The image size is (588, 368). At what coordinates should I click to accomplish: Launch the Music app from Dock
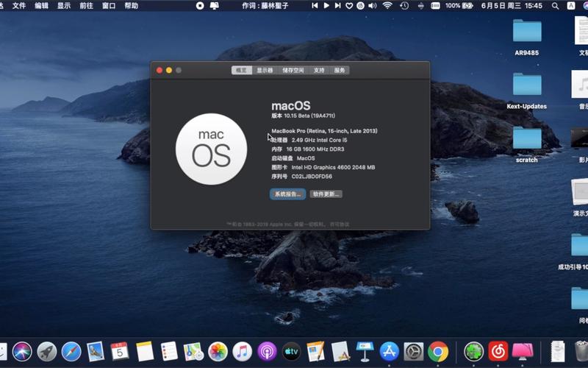pyautogui.click(x=243, y=352)
